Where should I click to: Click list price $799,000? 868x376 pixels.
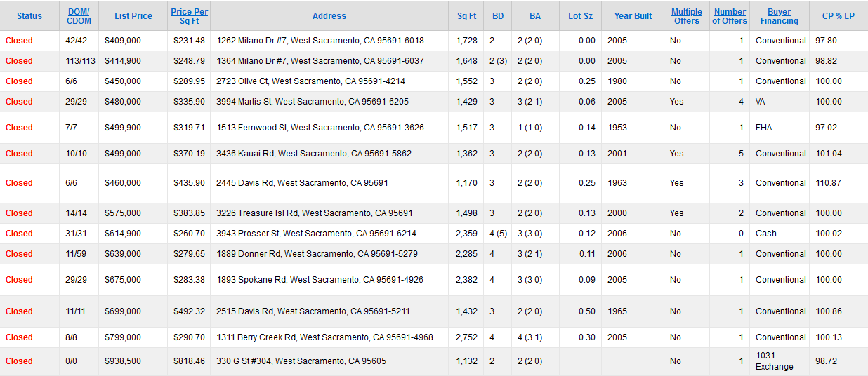tap(123, 337)
